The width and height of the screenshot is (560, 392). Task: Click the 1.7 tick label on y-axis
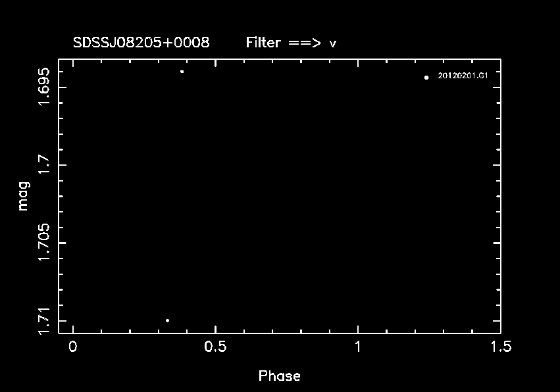click(44, 164)
